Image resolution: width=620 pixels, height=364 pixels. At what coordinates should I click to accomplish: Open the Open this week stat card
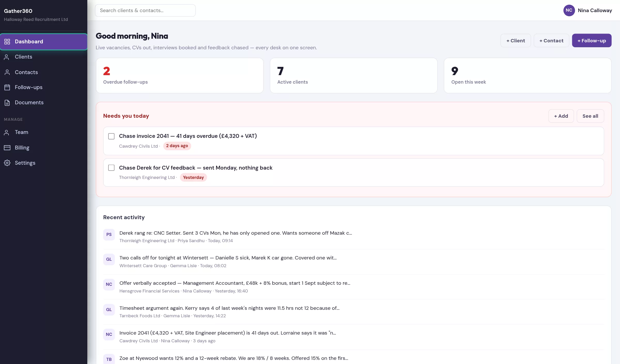click(528, 75)
